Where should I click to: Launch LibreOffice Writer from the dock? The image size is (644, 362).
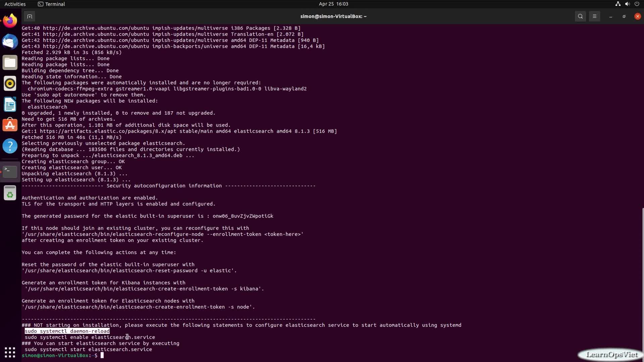(x=10, y=104)
